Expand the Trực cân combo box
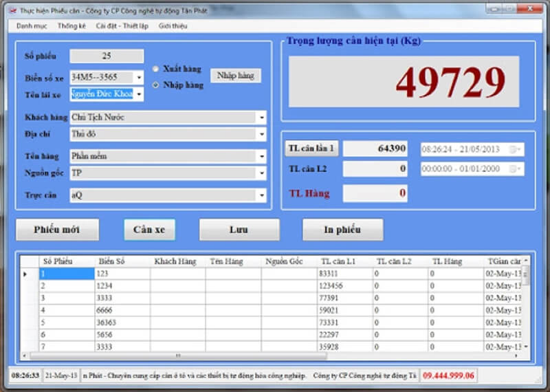Viewport: 550px width, 392px height. pos(261,196)
